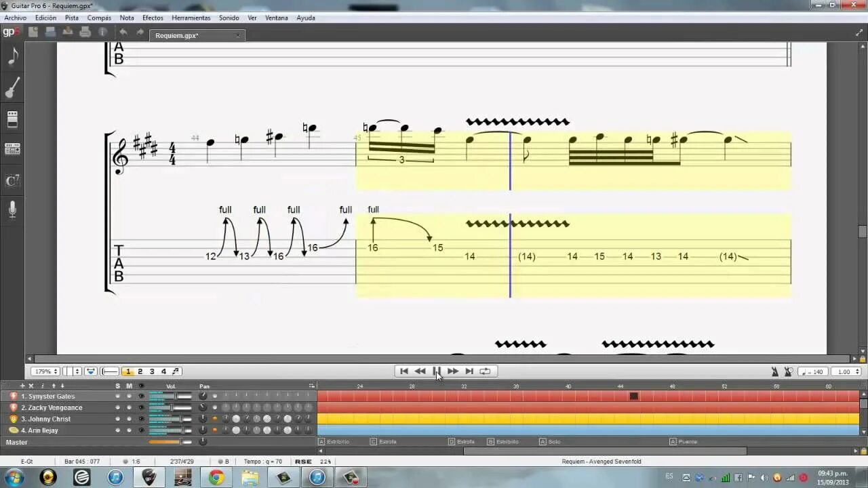Add a new track with plus icon
The image size is (868, 488).
22,386
